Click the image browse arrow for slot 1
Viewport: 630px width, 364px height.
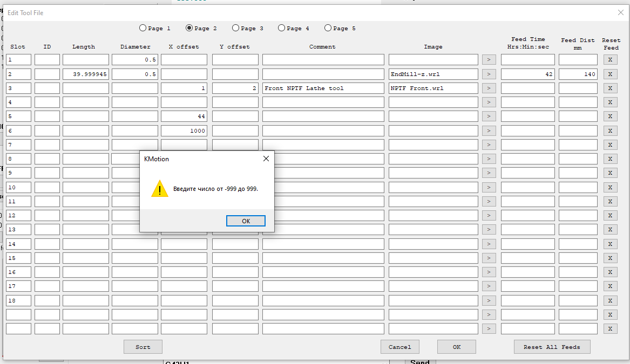click(x=489, y=60)
